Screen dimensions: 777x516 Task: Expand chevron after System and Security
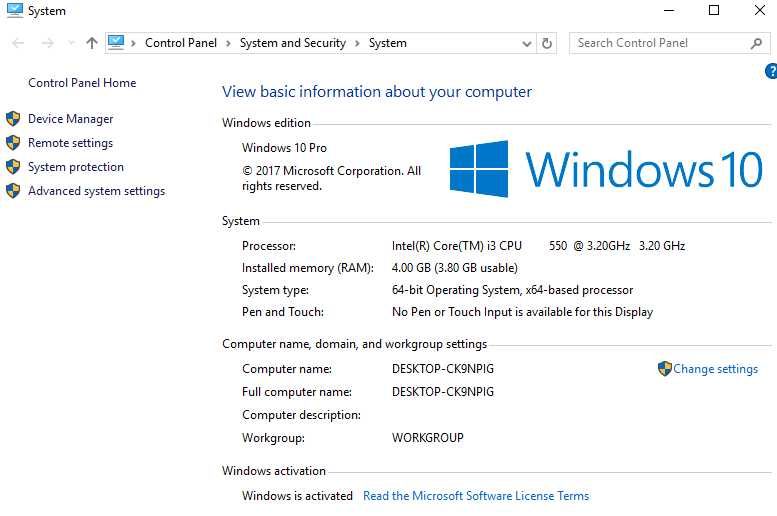[357, 44]
